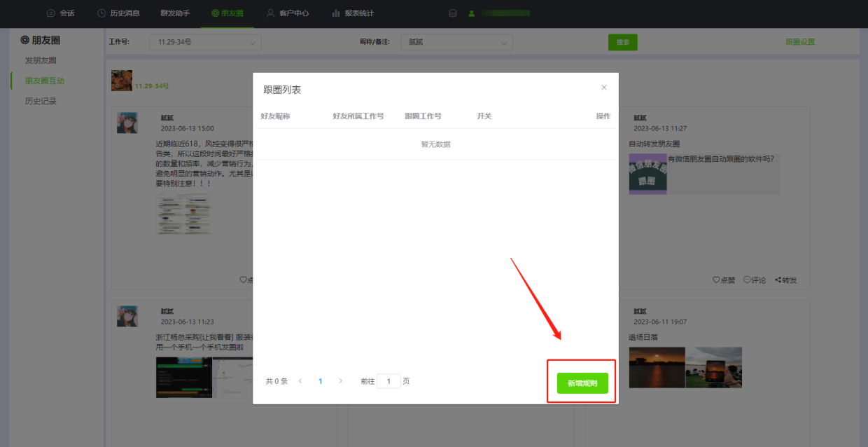Select 朋友圈互动 in the sidebar
The image size is (868, 447).
(x=45, y=81)
